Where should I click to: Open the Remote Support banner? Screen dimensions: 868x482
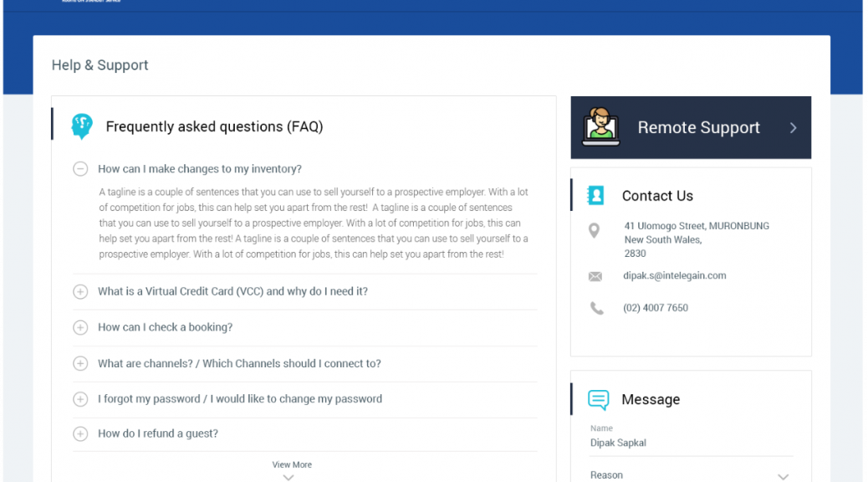tap(691, 127)
